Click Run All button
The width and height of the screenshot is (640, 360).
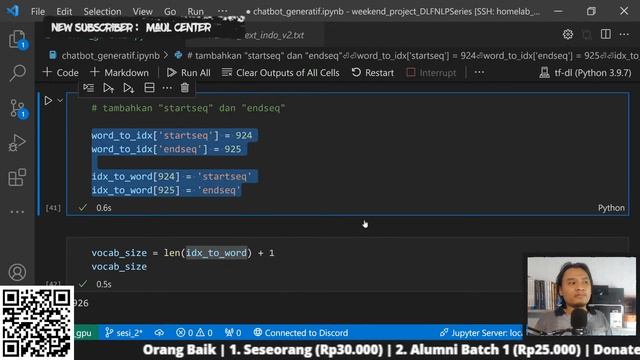[189, 73]
